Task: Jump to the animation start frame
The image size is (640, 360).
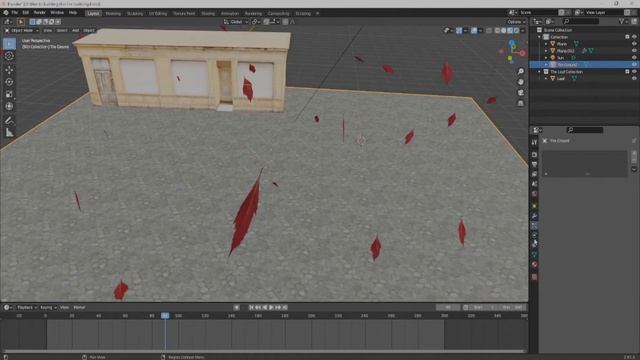Action: click(x=251, y=307)
